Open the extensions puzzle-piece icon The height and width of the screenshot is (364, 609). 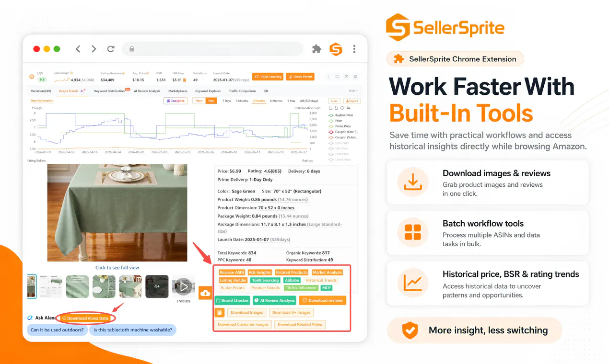point(316,49)
